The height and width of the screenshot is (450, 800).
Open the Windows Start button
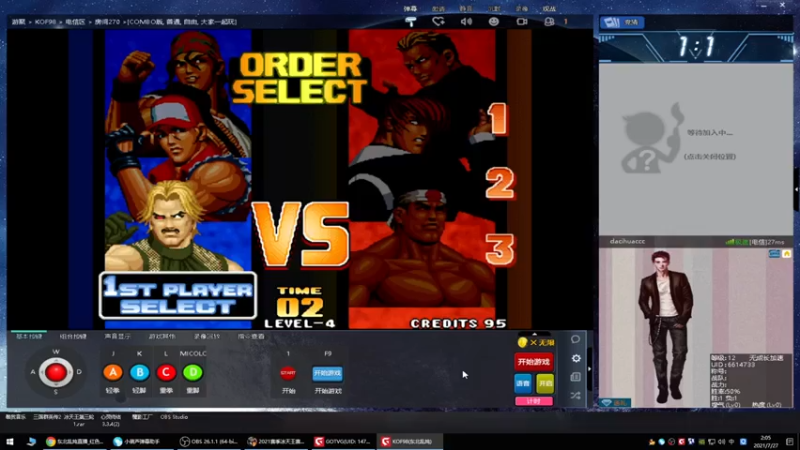point(10,441)
